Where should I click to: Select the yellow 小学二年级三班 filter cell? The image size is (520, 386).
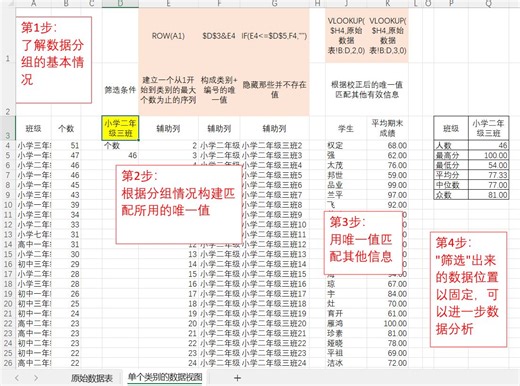(x=120, y=128)
